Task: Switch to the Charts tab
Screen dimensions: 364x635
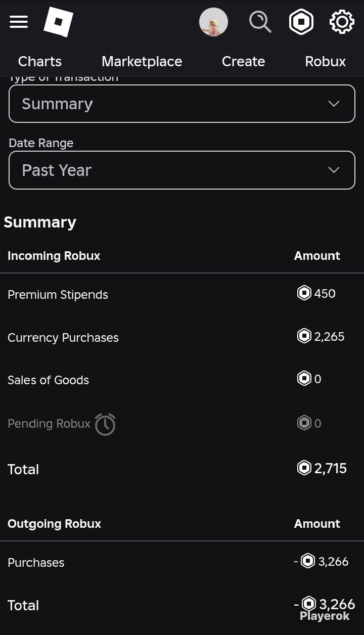Action: (x=40, y=62)
